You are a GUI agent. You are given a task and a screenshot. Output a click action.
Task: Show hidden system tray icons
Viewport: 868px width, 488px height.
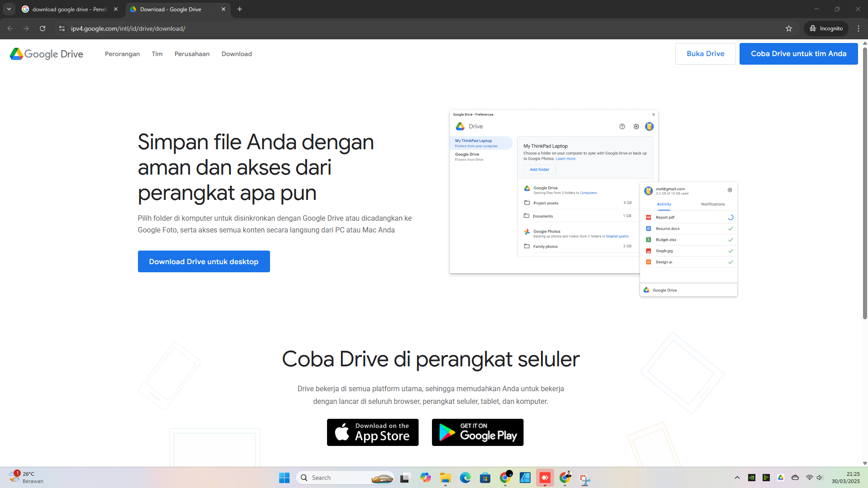pos(737,478)
